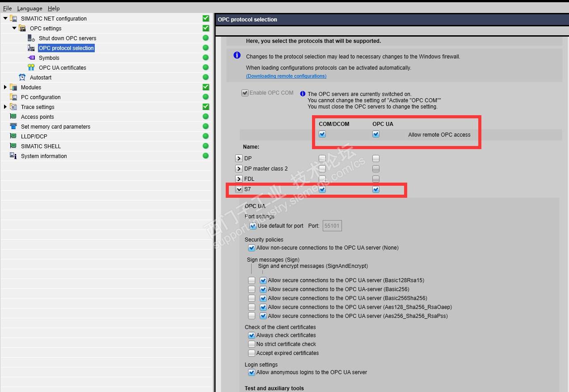The image size is (569, 392).
Task: Click the SIMATIC SHELL icon
Action: click(13, 146)
